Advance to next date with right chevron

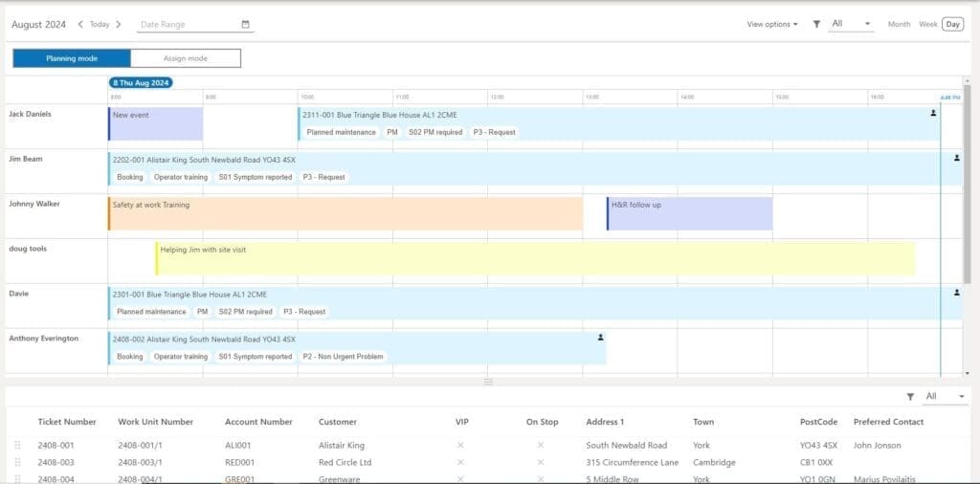(x=119, y=24)
